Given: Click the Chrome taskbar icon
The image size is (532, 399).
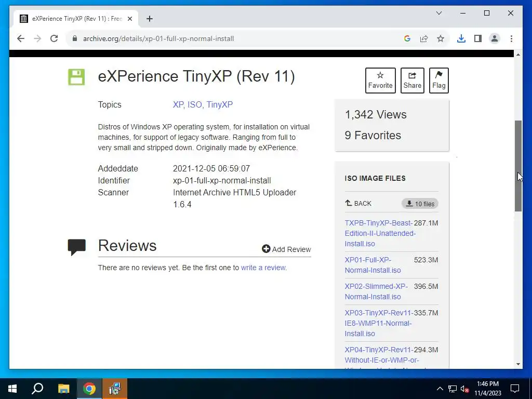Looking at the screenshot, I should pos(89,389).
